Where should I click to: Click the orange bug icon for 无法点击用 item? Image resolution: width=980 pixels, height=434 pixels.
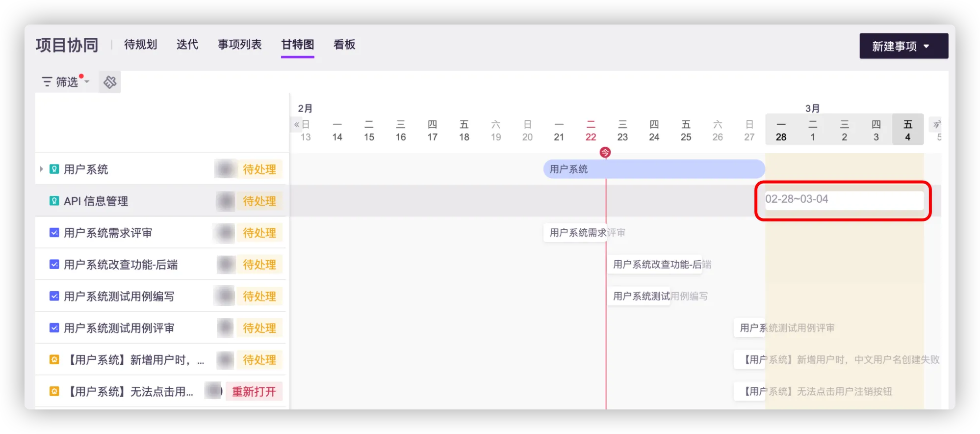point(54,391)
